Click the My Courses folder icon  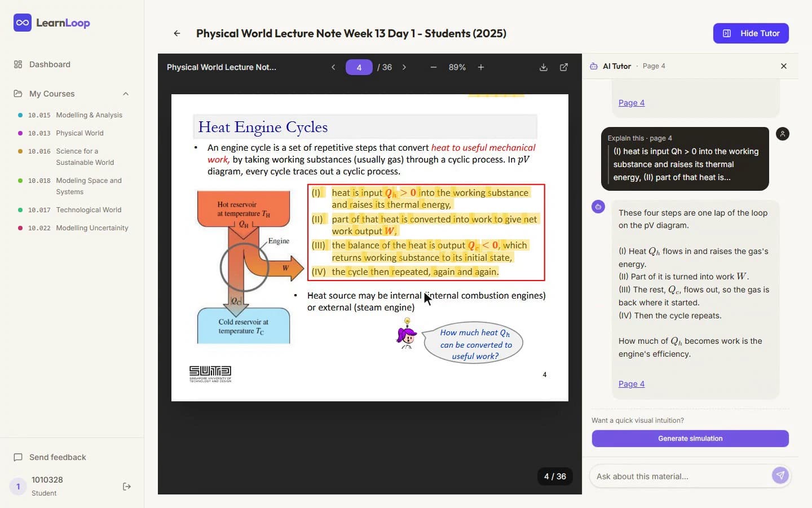(x=18, y=94)
